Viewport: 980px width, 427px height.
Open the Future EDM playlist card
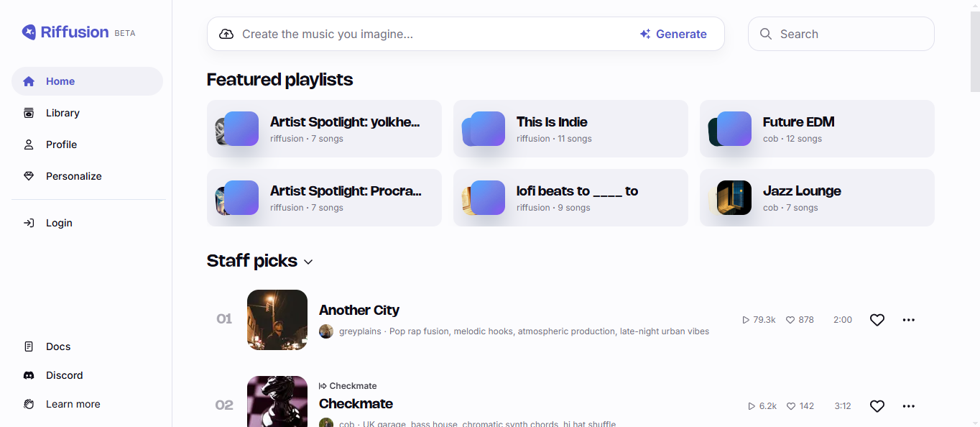click(817, 129)
